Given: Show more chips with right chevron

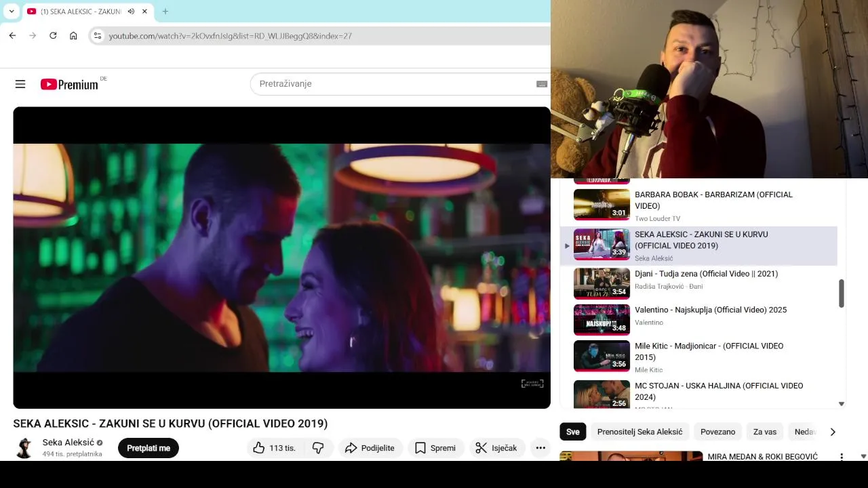Looking at the screenshot, I should [833, 432].
